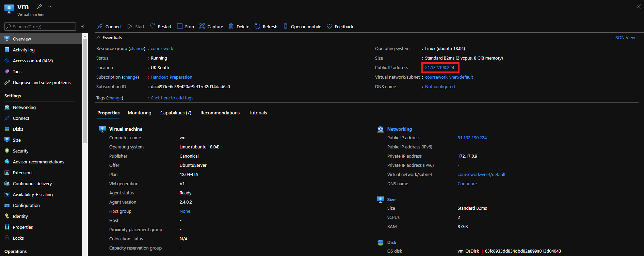Change tags via the Tags (change) link

(x=115, y=98)
